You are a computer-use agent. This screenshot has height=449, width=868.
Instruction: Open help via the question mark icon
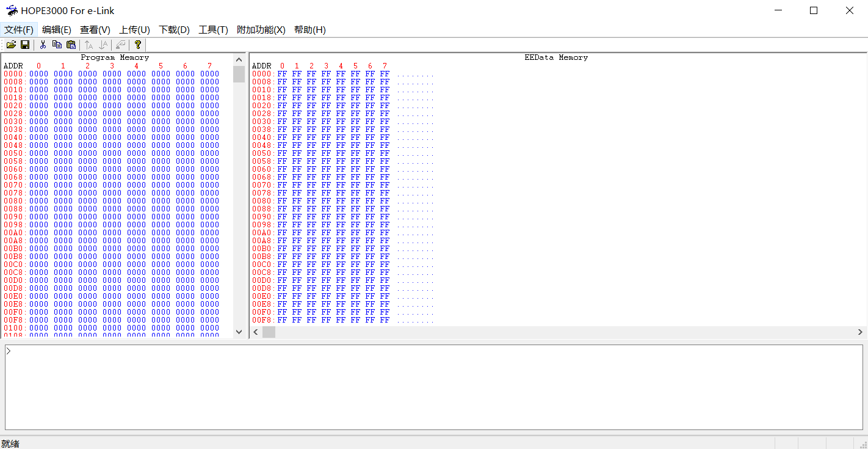coord(138,45)
